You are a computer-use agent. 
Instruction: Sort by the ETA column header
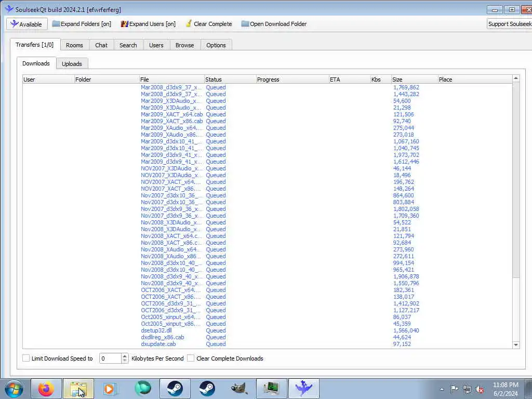[x=350, y=79]
